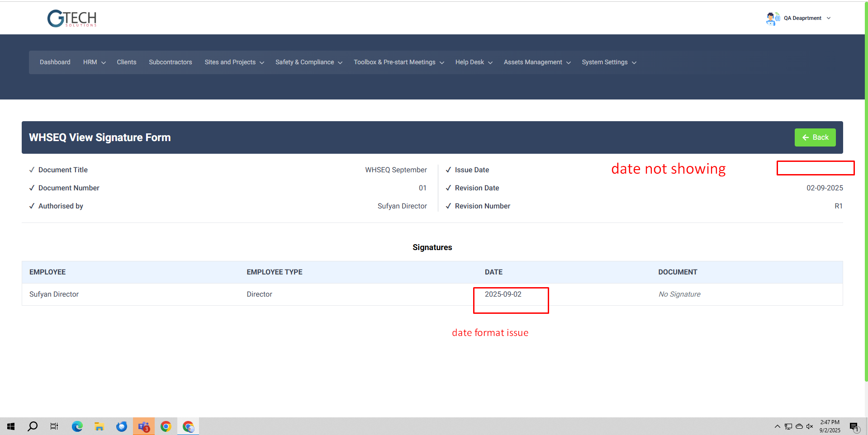Click the OneDrive cloud tray icon
Image resolution: width=868 pixels, height=435 pixels.
point(799,426)
